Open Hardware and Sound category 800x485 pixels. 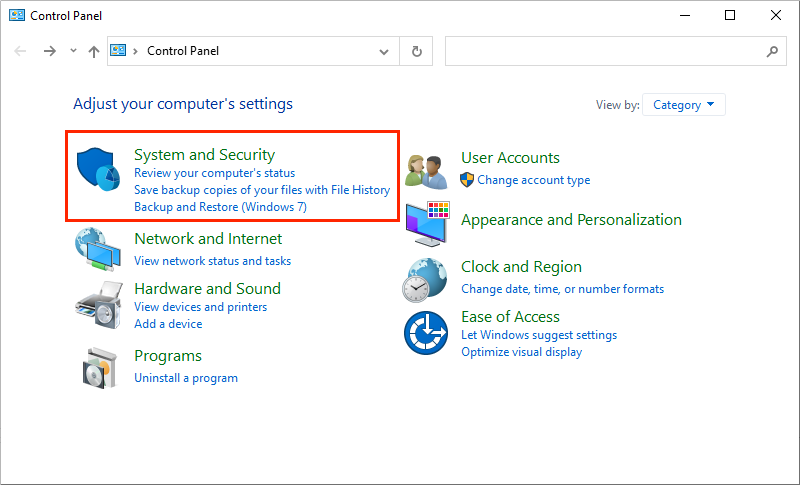tap(208, 289)
